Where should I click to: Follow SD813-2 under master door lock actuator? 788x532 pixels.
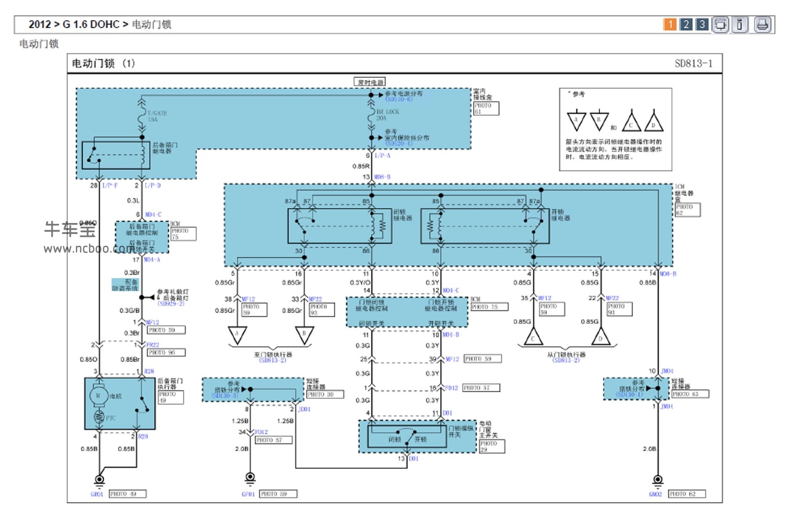coord(273,360)
